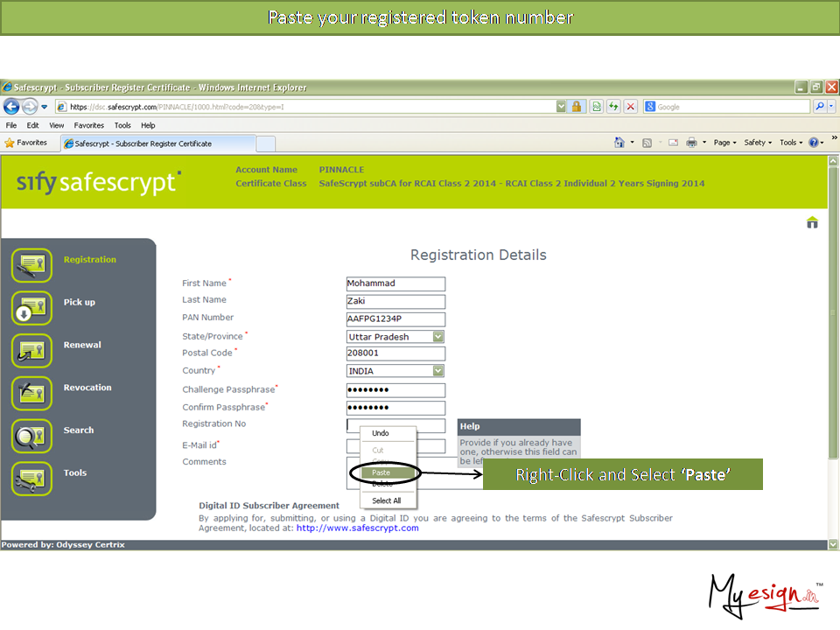Select the Renewal sidebar icon
This screenshot has height=630, width=840.
pos(32,350)
